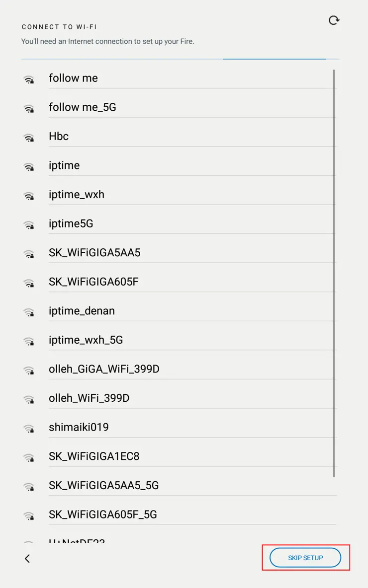The height and width of the screenshot is (588, 368).
Task: Select the follow me_5G network
Action: [x=83, y=107]
